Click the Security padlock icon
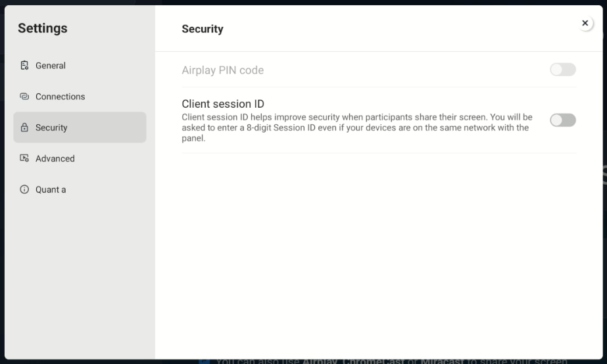This screenshot has height=364, width=607. click(x=24, y=127)
